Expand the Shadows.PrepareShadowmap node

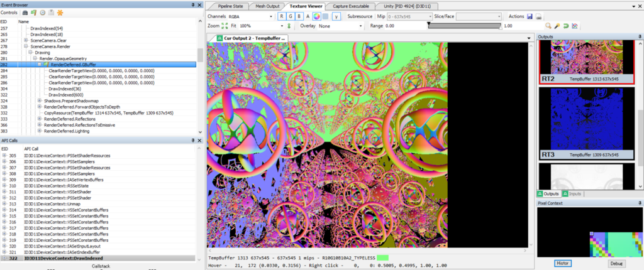click(x=40, y=100)
